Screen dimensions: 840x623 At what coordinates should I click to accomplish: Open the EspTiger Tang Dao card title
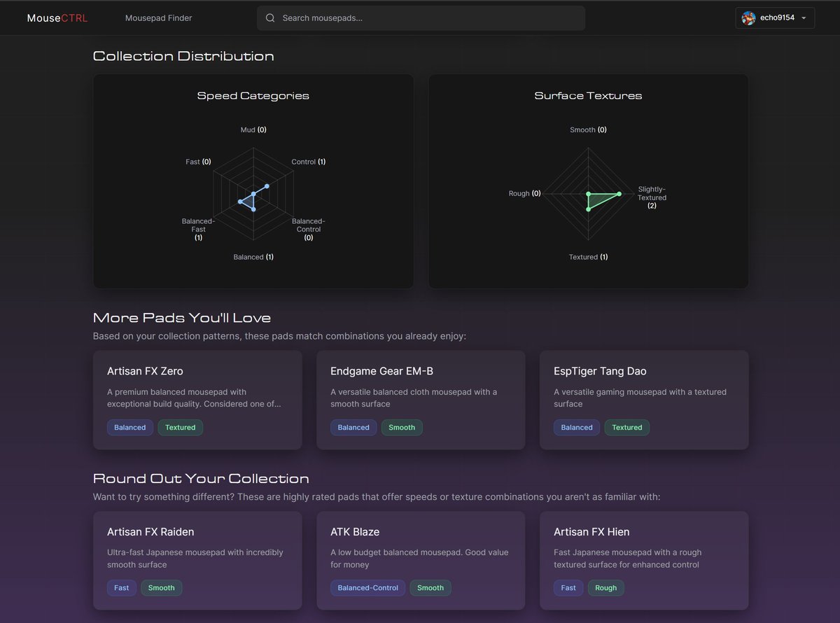click(600, 371)
